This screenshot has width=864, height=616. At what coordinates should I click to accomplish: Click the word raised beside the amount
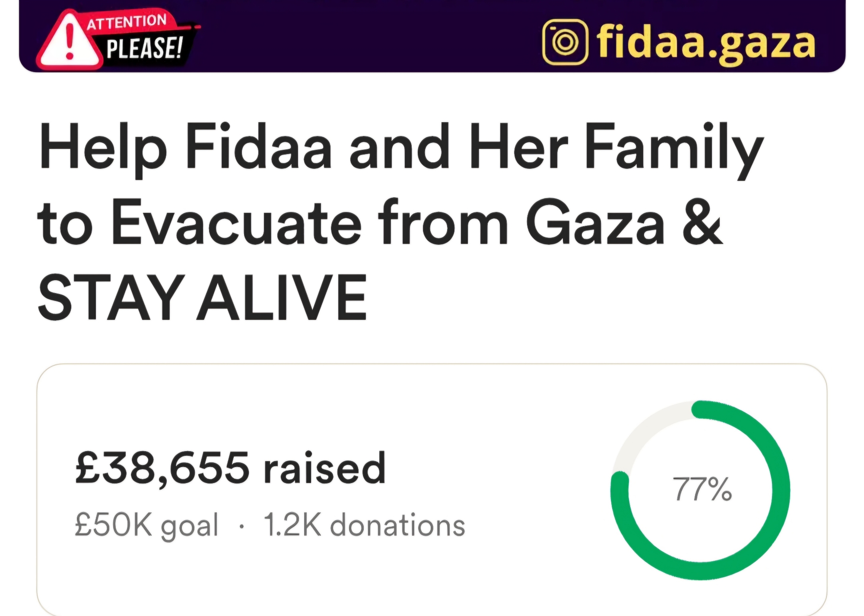325,468
